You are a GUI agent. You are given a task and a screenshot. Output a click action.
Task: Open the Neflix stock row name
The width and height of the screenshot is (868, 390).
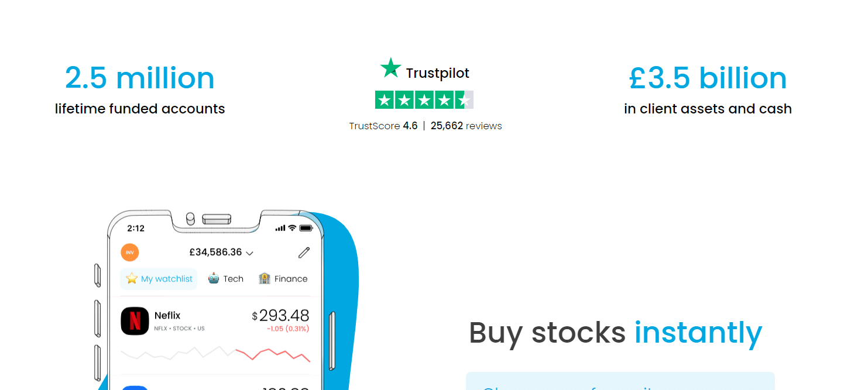pos(167,316)
